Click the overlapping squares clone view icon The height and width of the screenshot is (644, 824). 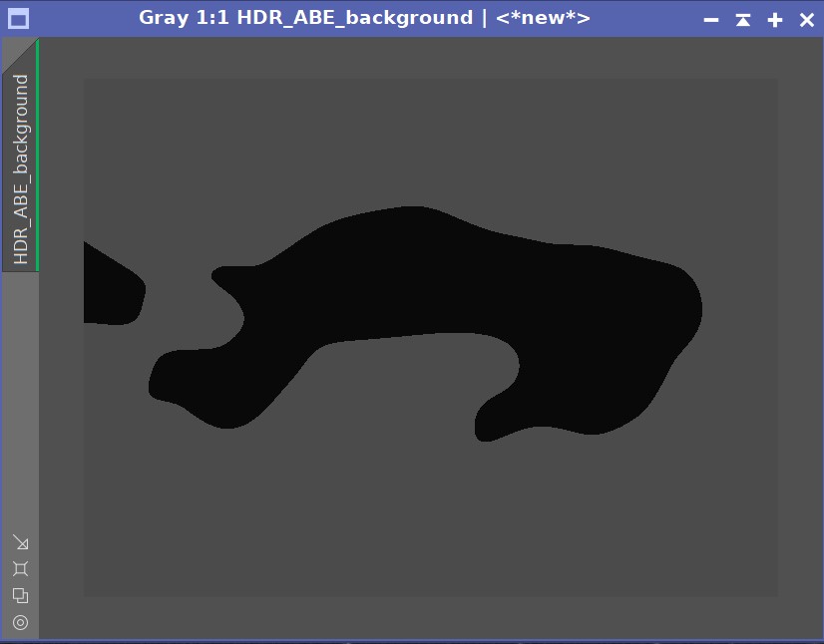pos(21,596)
